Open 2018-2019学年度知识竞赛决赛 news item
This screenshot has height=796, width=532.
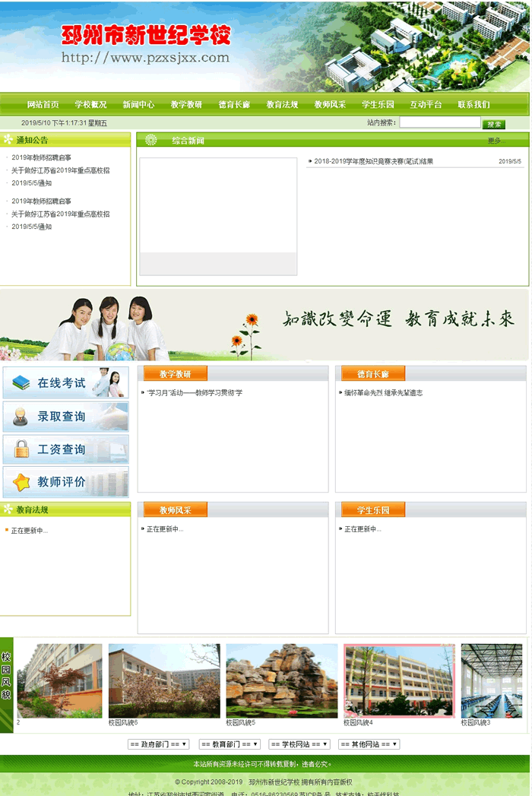coord(373,161)
